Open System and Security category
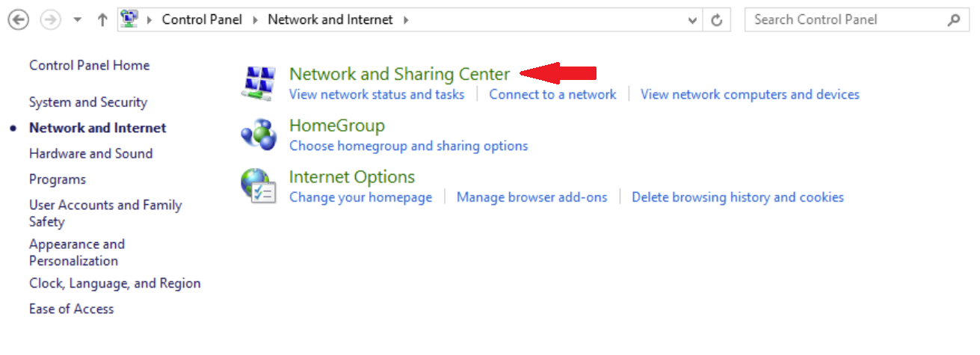 (88, 102)
